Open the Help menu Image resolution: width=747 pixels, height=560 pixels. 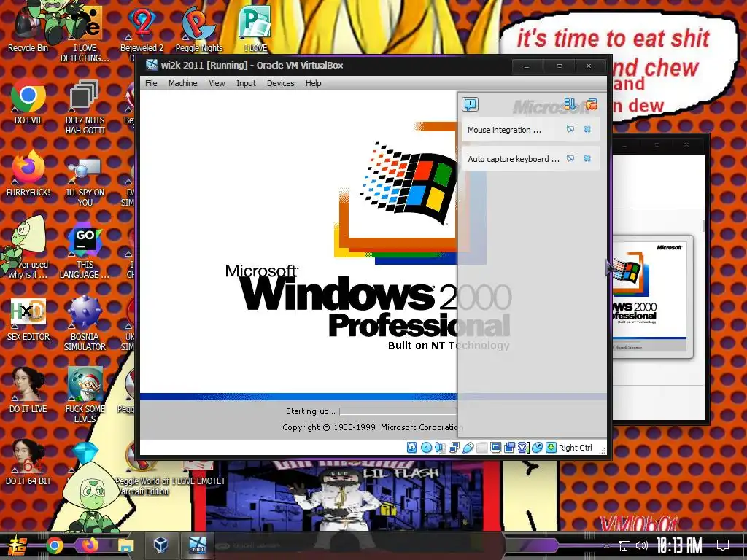click(313, 83)
